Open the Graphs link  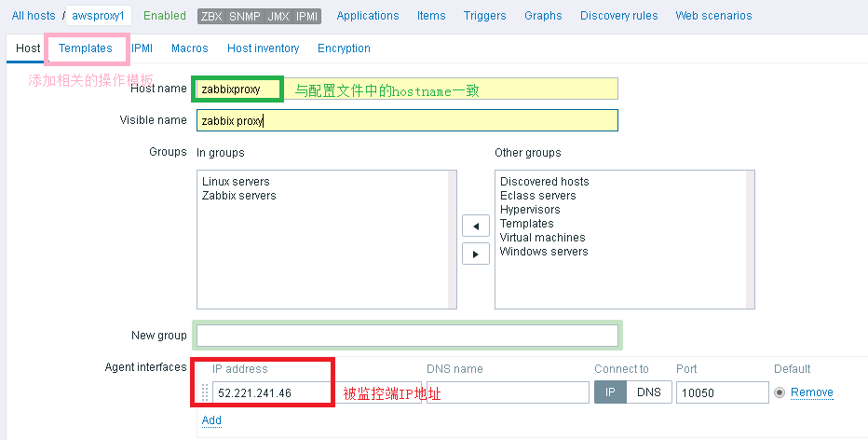[x=543, y=16]
